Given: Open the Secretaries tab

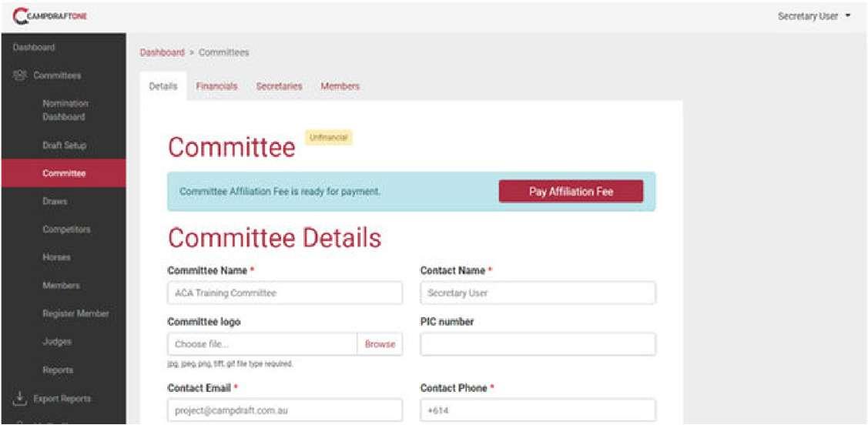Looking at the screenshot, I should point(279,86).
